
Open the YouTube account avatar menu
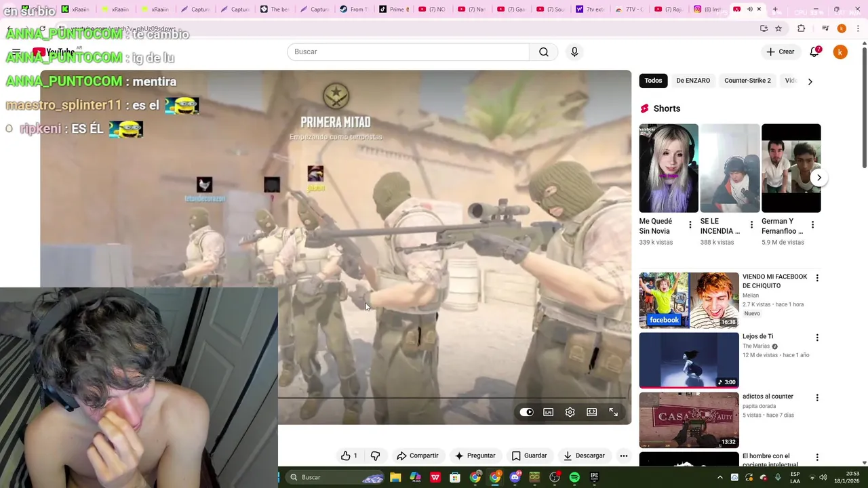pyautogui.click(x=840, y=52)
